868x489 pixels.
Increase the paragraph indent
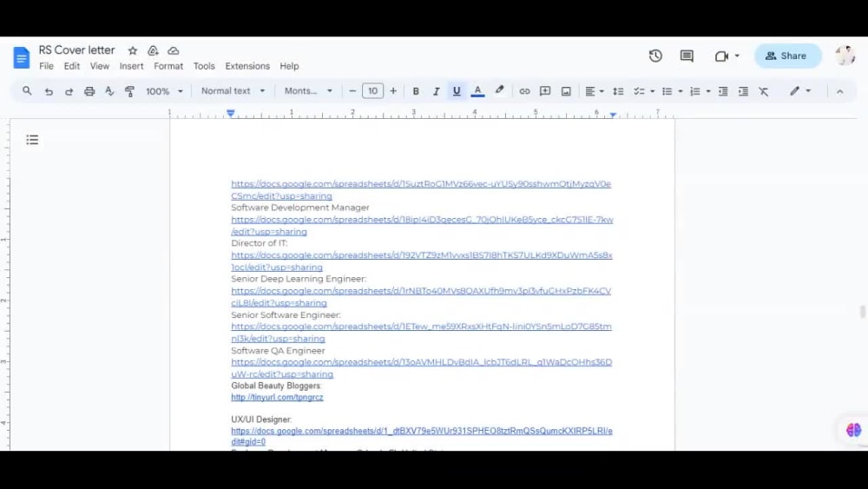[744, 91]
